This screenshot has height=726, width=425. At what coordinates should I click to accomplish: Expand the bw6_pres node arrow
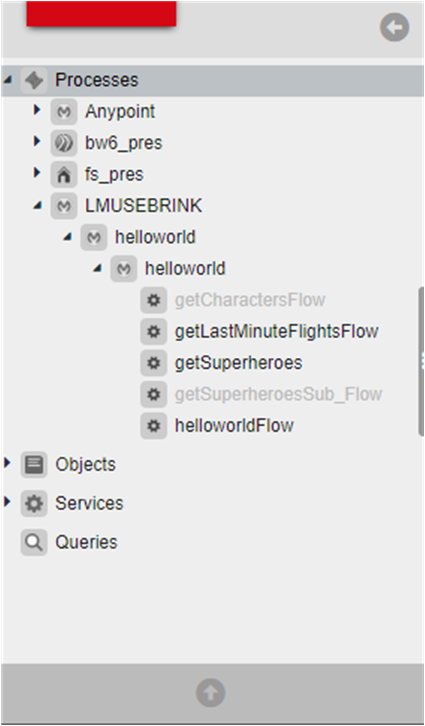(37, 142)
